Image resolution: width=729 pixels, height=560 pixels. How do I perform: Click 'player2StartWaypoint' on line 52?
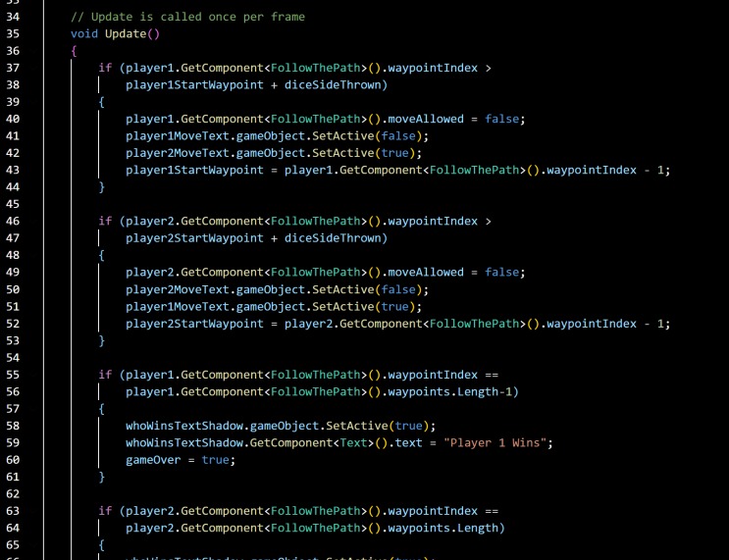(194, 324)
